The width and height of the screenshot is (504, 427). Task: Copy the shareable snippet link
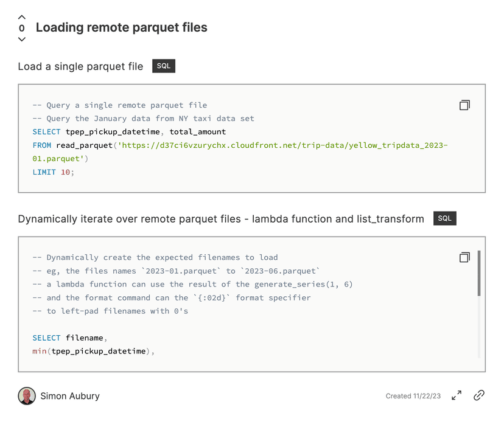pyautogui.click(x=478, y=395)
